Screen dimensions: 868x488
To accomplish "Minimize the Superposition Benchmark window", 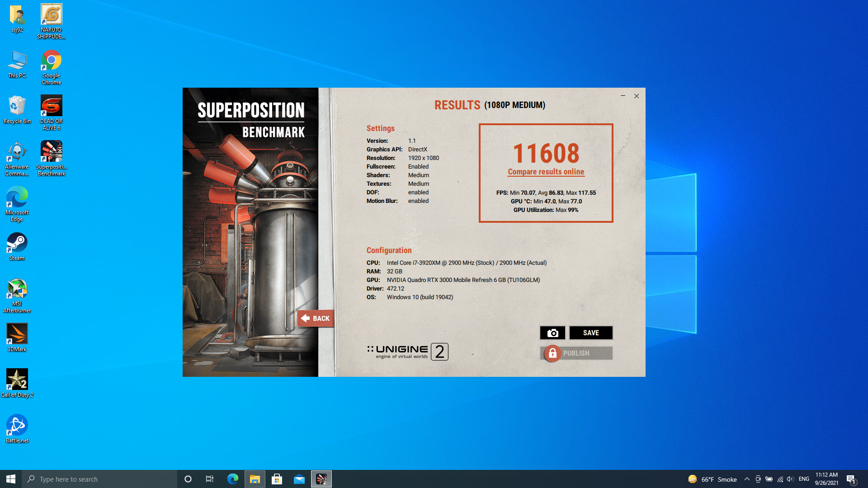I will coord(623,96).
